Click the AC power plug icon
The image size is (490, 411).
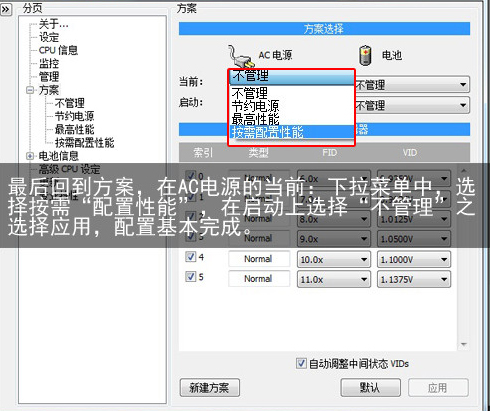coord(239,56)
